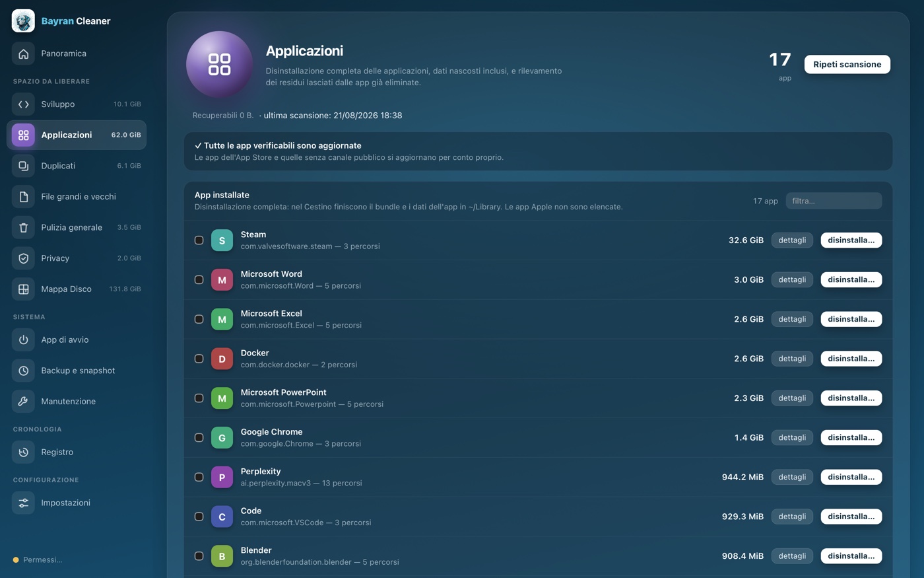
Task: Open dettagli for Steam
Action: point(792,240)
